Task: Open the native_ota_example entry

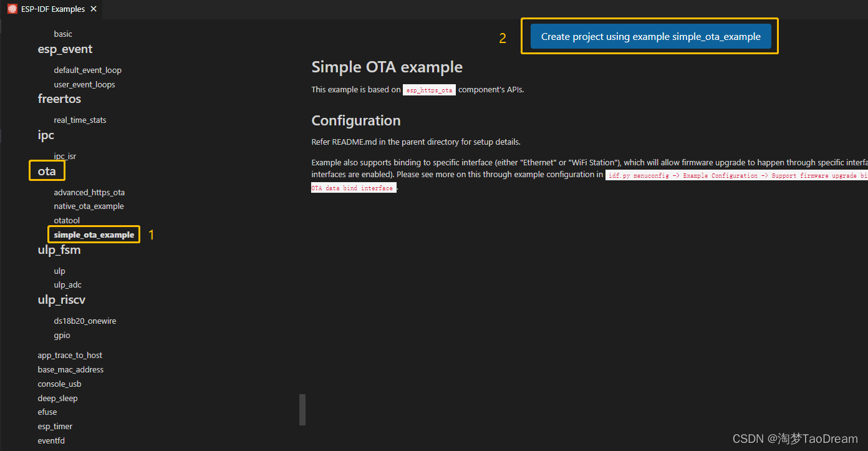Action: pos(89,206)
